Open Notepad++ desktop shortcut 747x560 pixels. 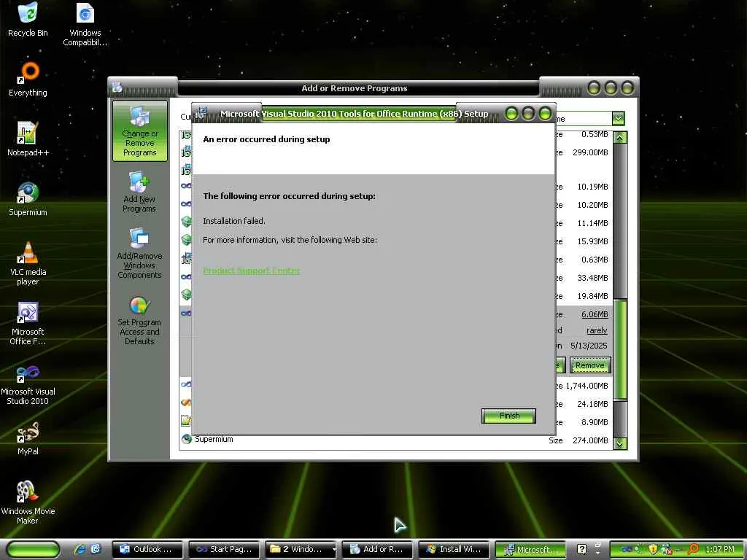click(28, 139)
